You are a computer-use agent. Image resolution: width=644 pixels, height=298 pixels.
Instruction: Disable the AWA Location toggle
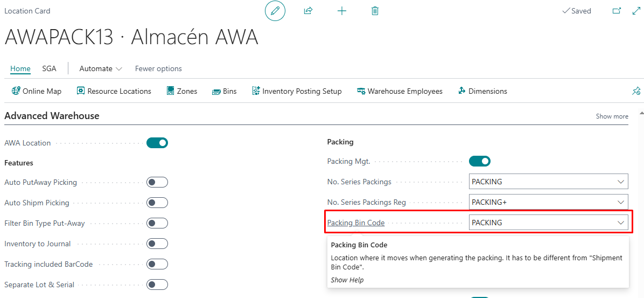(157, 143)
